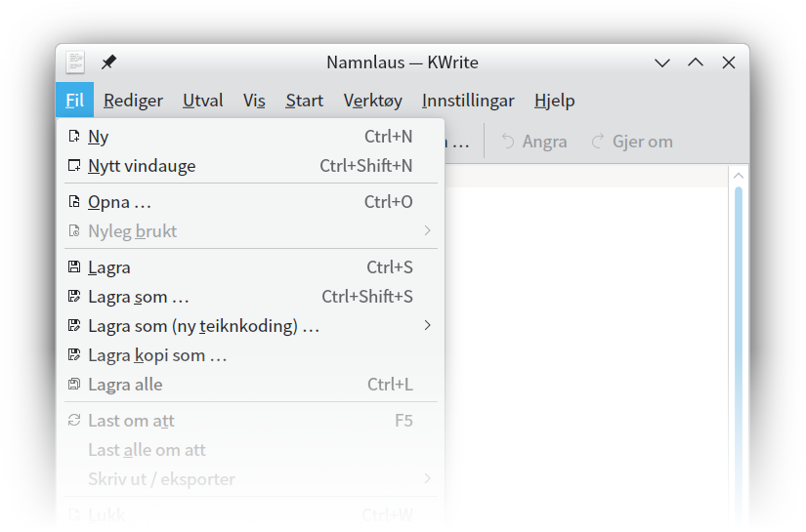Click the floppy disk icon beside Lagra

tap(74, 267)
